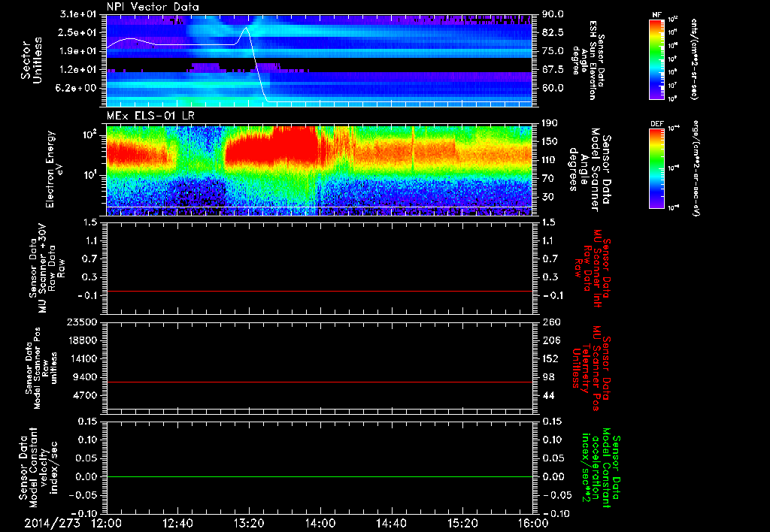Click the "4700" Scanner Pos tick label
The height and width of the screenshot is (532, 770).
86,395
